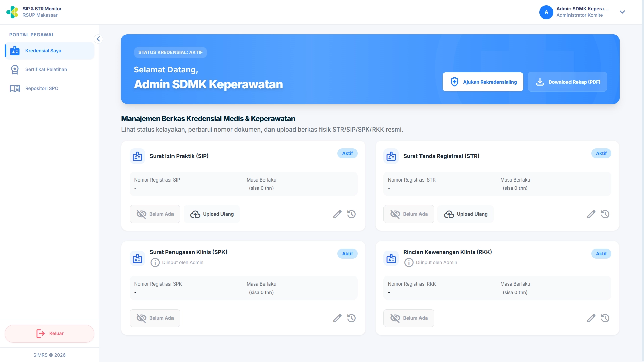Click the Surat Tanda Registrasi card icon

pyautogui.click(x=391, y=156)
